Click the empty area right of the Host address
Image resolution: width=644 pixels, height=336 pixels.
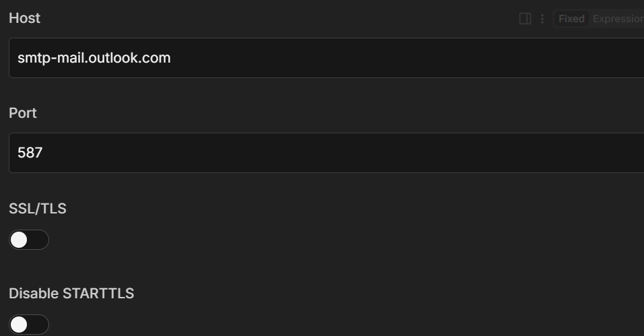point(404,58)
